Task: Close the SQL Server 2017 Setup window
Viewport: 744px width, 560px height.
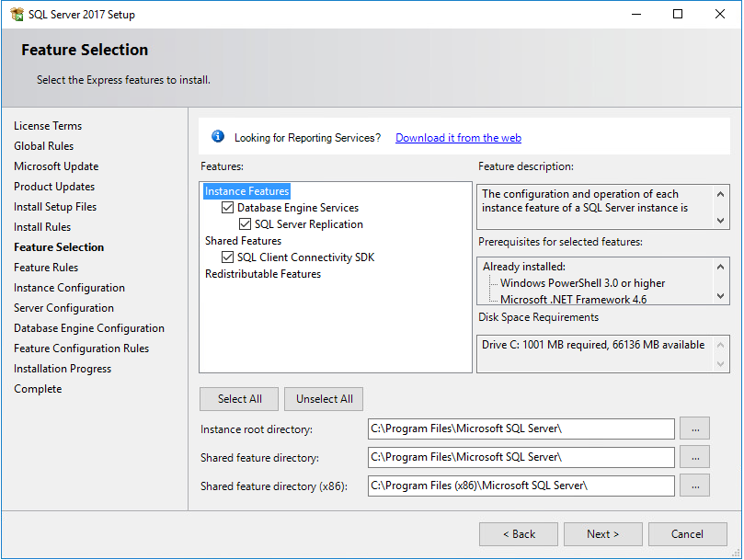Action: coord(719,14)
